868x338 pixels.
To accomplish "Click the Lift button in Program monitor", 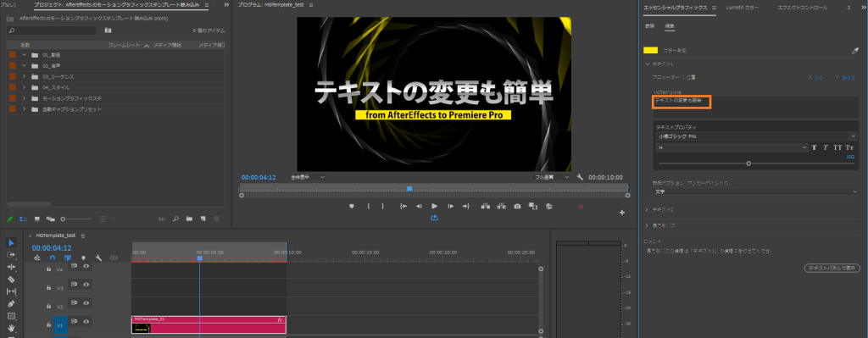I will 486,206.
